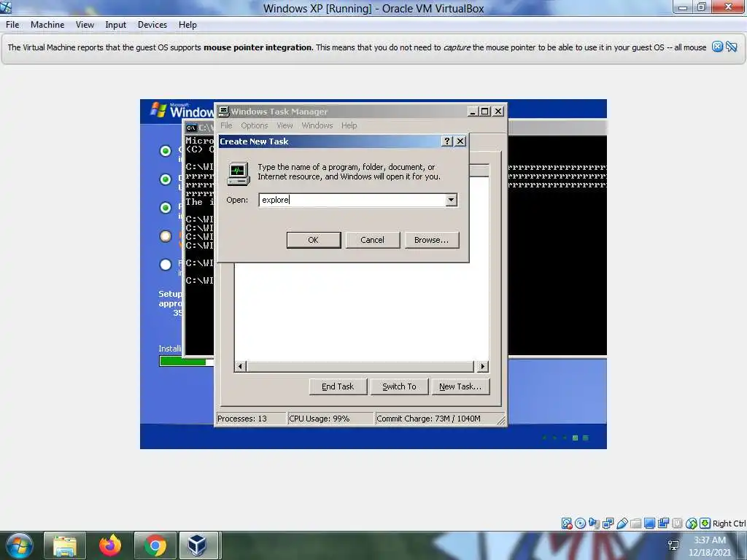Viewport: 747px width, 560px height.
Task: Click the recording status icon
Action: pos(663,524)
